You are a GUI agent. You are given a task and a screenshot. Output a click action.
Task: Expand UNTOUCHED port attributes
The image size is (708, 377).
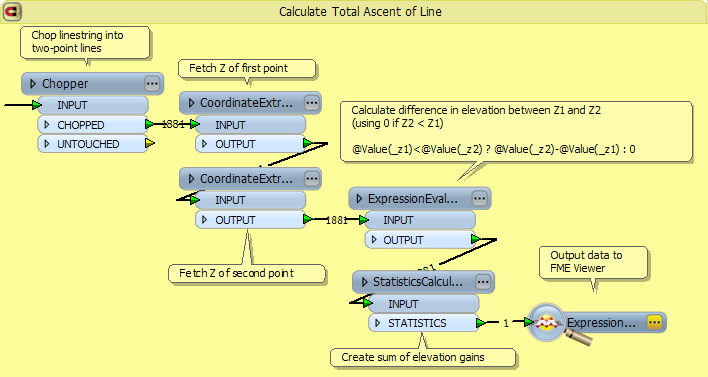coord(47,144)
